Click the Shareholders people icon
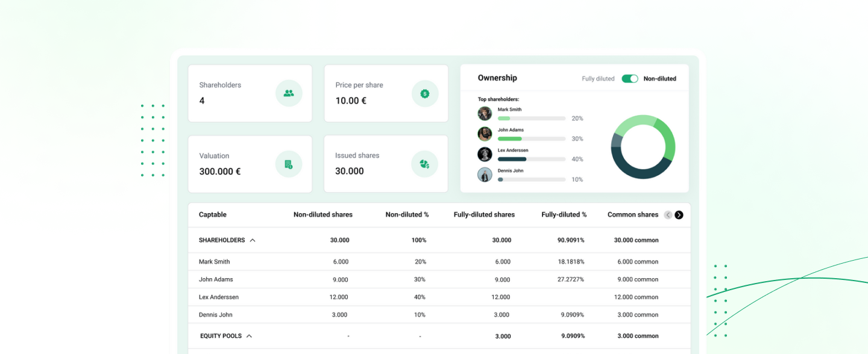 click(289, 93)
